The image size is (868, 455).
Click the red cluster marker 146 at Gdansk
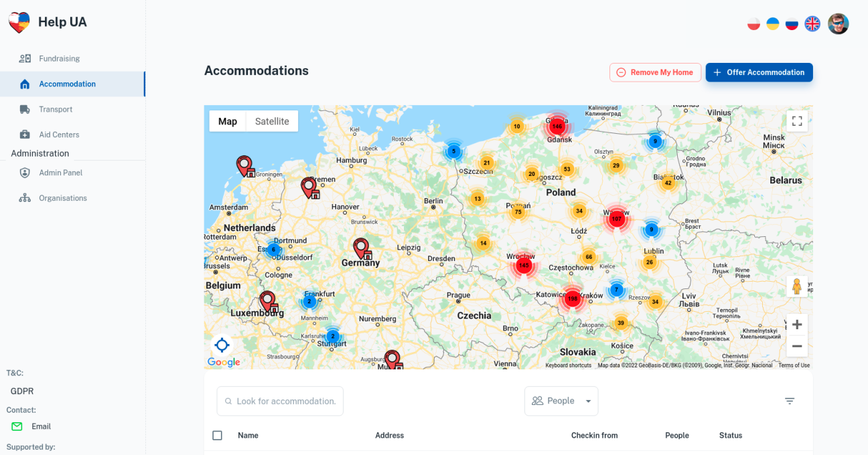click(557, 126)
